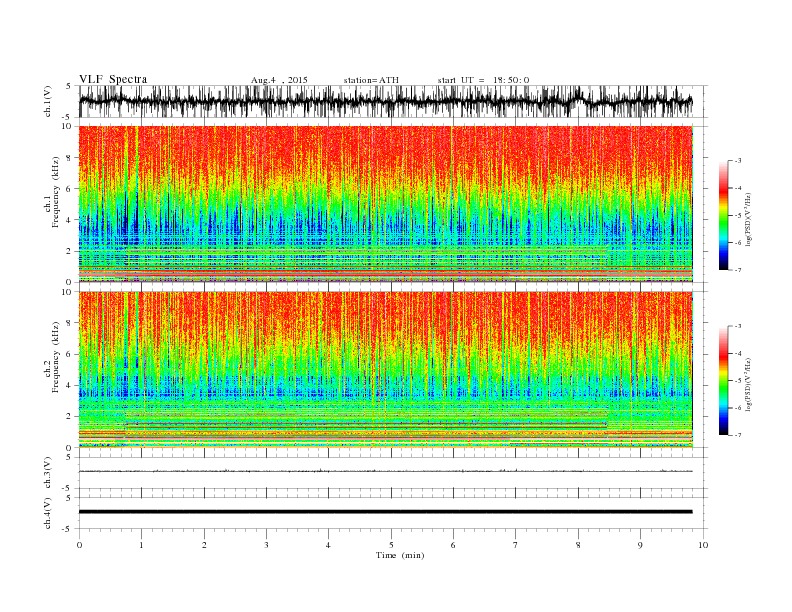Click the ch.2 'Frequency (kHz)' axis label
The width and height of the screenshot is (792, 612).
click(56, 357)
